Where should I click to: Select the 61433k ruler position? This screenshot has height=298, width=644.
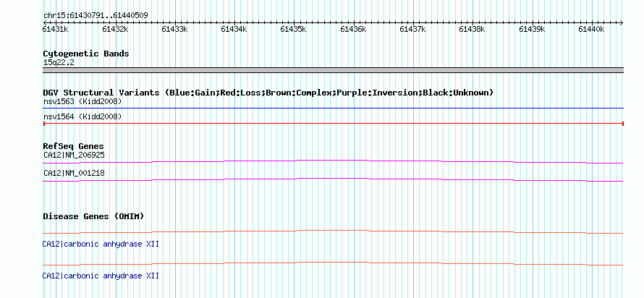[174, 29]
